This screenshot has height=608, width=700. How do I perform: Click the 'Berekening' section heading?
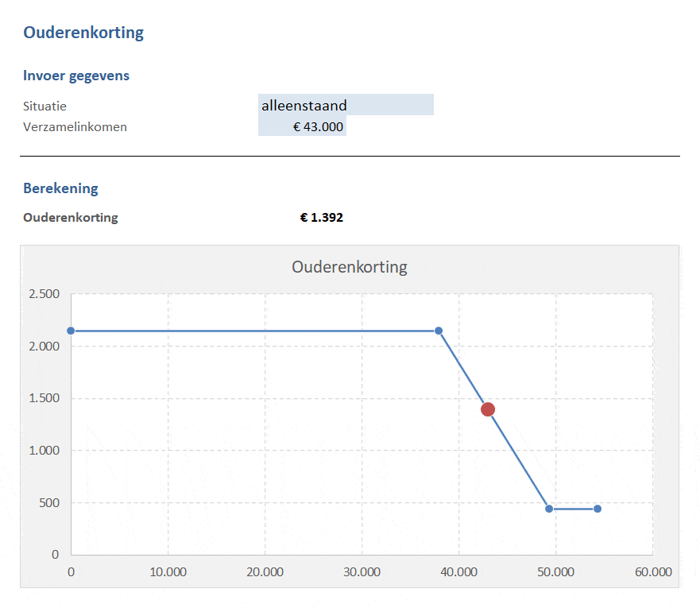point(60,188)
